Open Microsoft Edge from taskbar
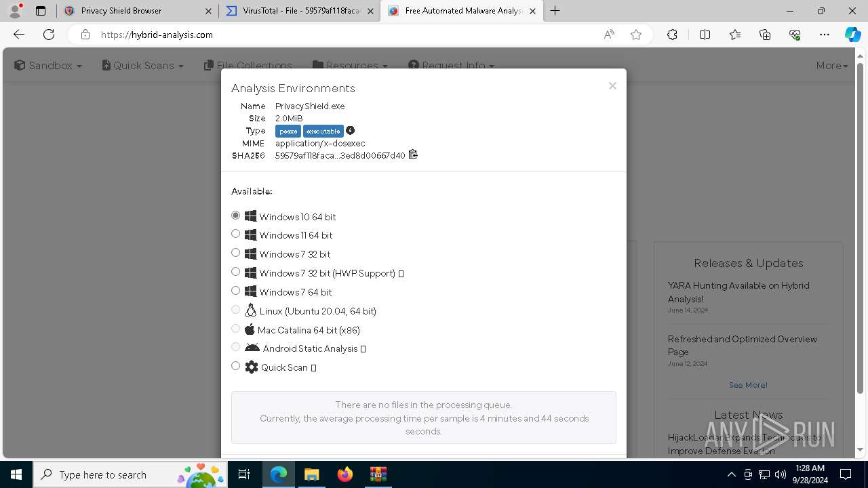Image resolution: width=868 pixels, height=488 pixels. (279, 474)
